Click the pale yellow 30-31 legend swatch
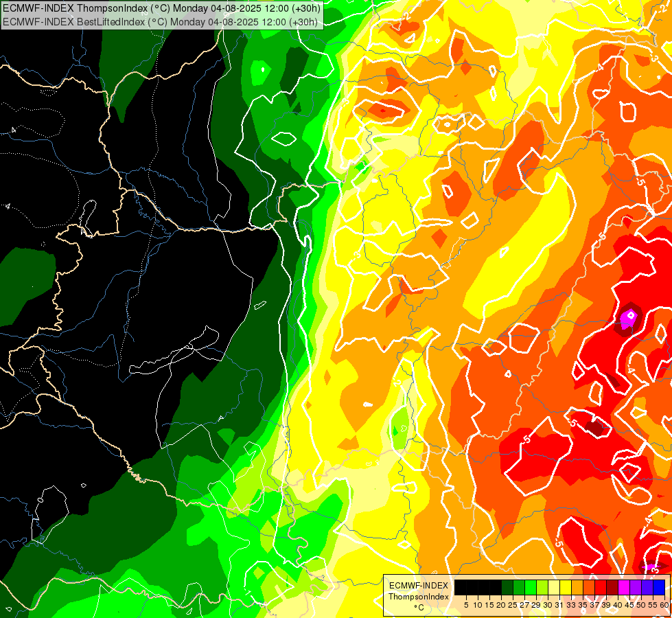 click(554, 588)
